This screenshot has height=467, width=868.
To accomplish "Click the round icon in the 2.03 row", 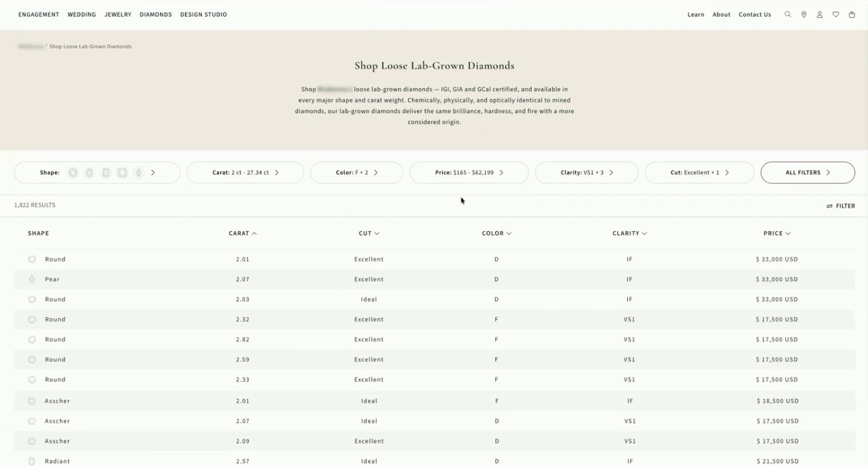I will click(x=32, y=299).
